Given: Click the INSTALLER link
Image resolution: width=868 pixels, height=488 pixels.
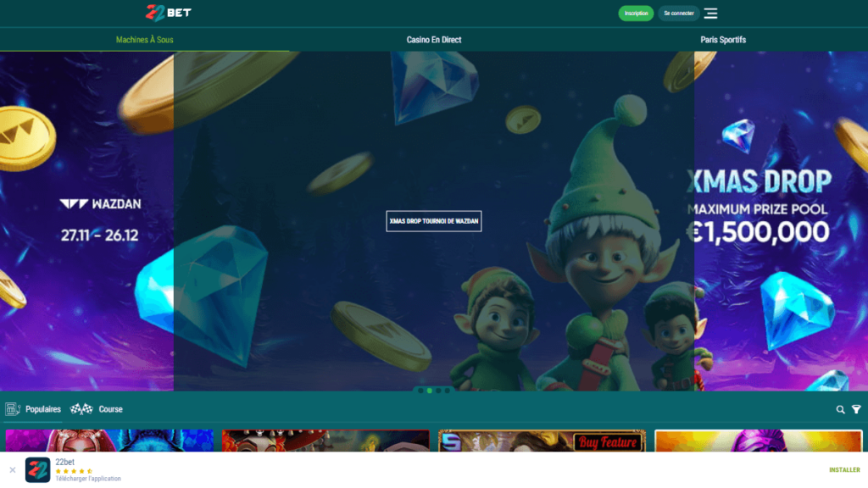Looking at the screenshot, I should pos(844,469).
